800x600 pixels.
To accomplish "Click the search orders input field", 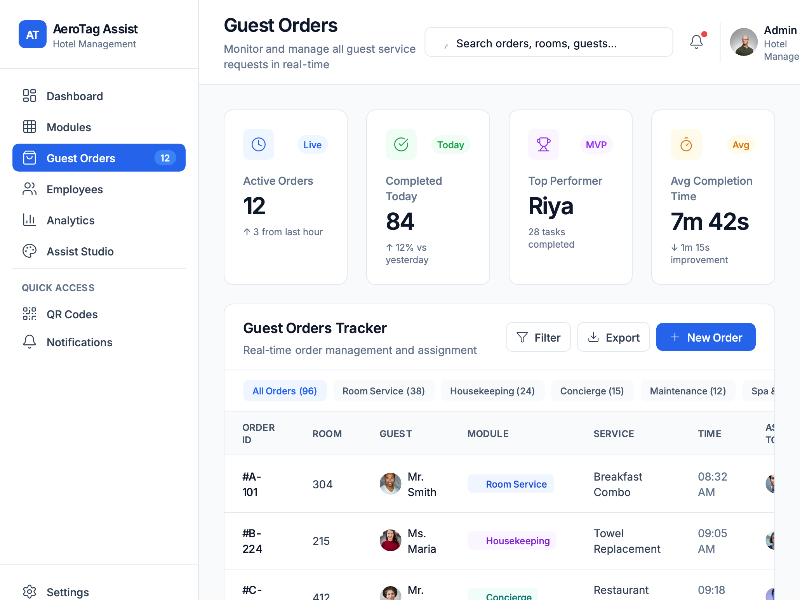I will 548,42.
